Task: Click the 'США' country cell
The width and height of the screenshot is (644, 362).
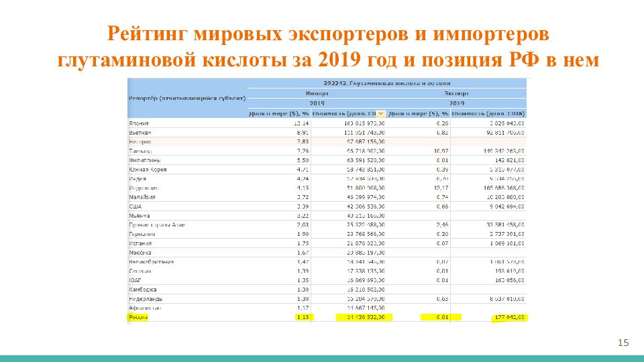Action: pyautogui.click(x=135, y=206)
